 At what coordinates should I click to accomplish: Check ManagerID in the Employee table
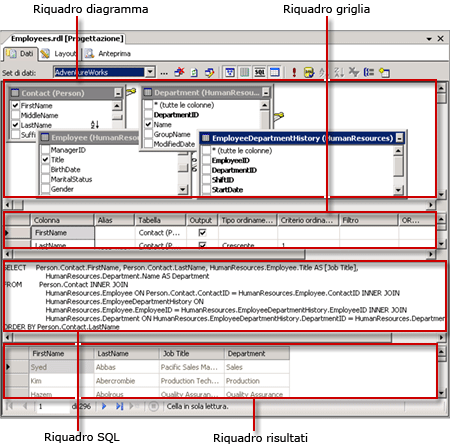pyautogui.click(x=45, y=150)
